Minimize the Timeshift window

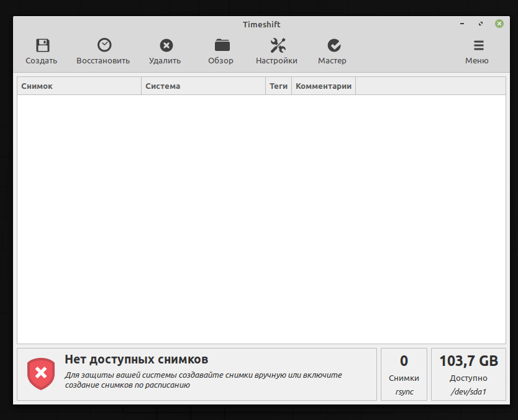(x=462, y=24)
